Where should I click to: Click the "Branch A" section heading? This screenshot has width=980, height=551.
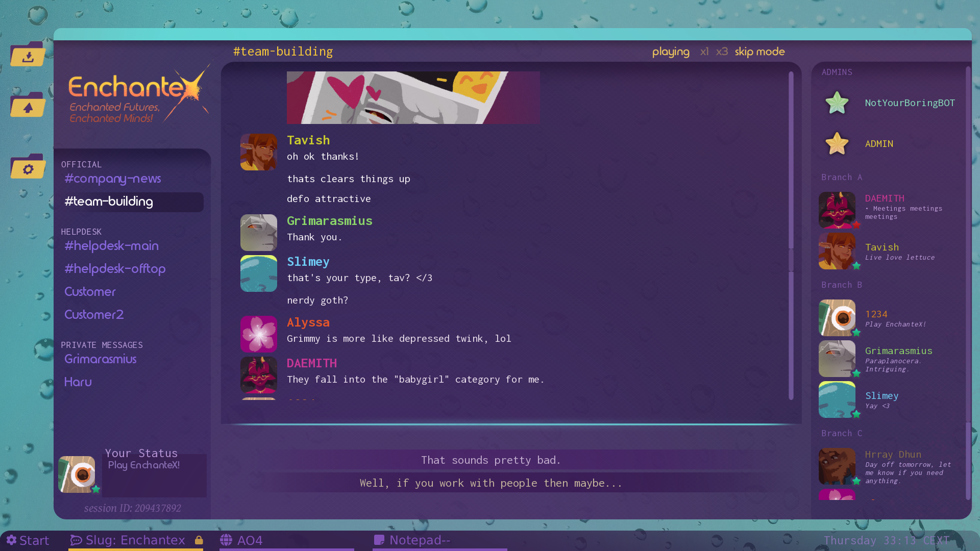pyautogui.click(x=842, y=178)
